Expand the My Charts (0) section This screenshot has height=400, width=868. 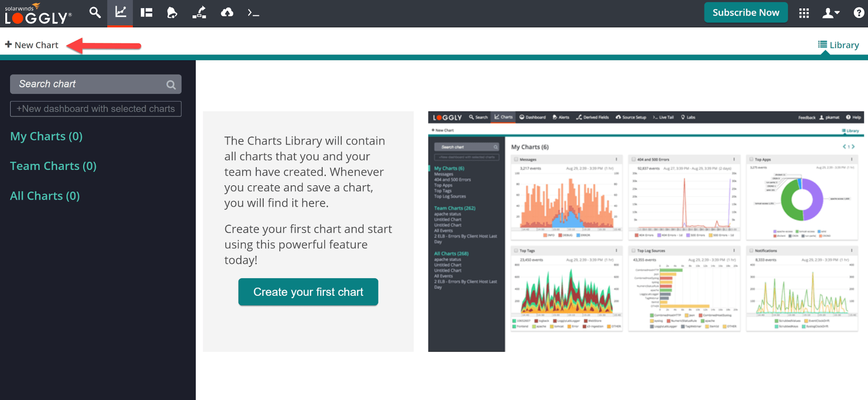46,136
